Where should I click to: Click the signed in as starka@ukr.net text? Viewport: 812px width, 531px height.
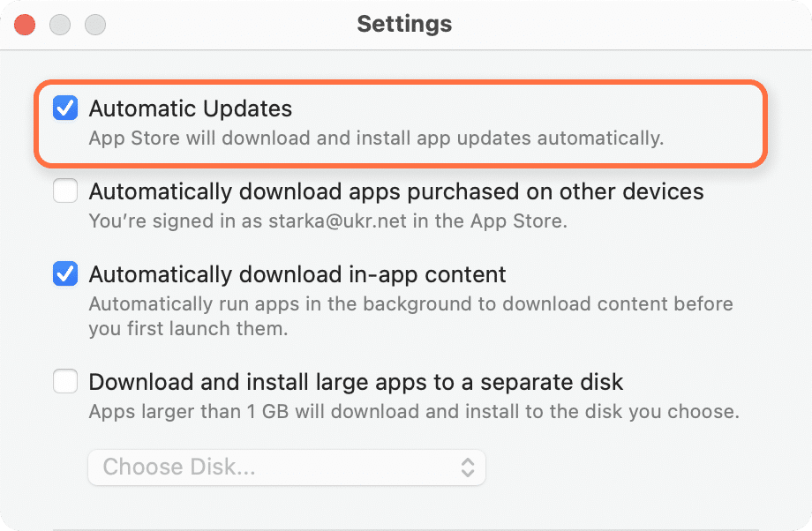click(327, 221)
